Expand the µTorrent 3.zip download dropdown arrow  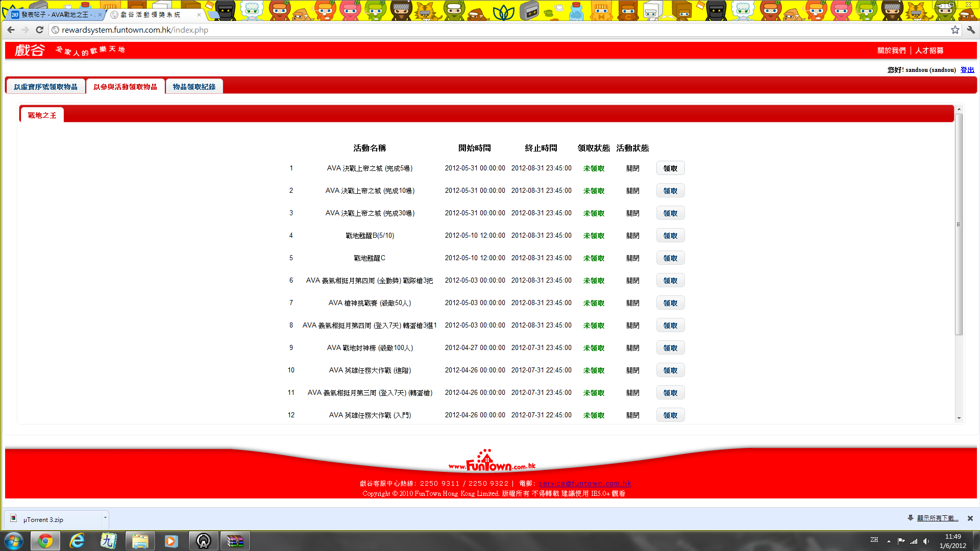click(105, 518)
